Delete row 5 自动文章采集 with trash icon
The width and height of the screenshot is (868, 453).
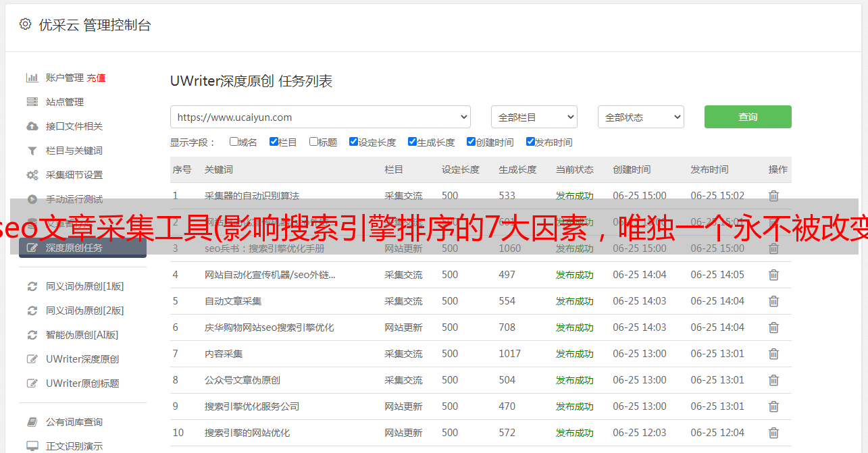click(773, 301)
